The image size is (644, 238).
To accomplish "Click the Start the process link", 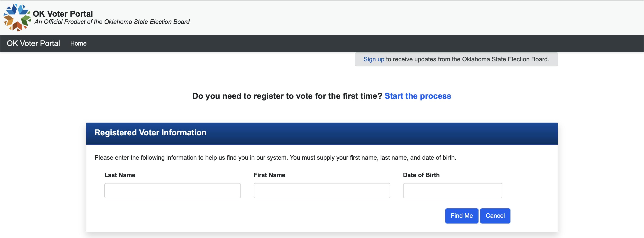I will pyautogui.click(x=418, y=96).
